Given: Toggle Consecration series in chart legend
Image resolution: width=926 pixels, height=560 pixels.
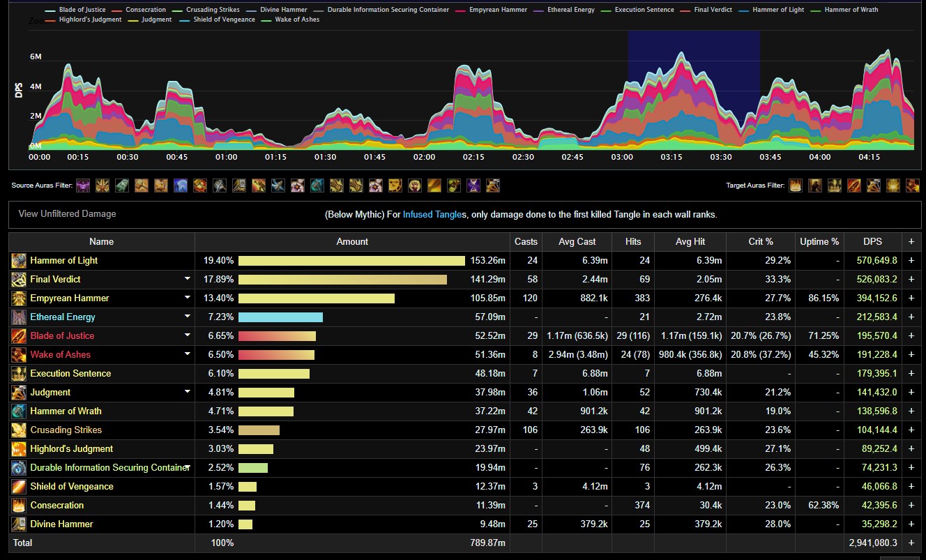Looking at the screenshot, I should tap(139, 10).
